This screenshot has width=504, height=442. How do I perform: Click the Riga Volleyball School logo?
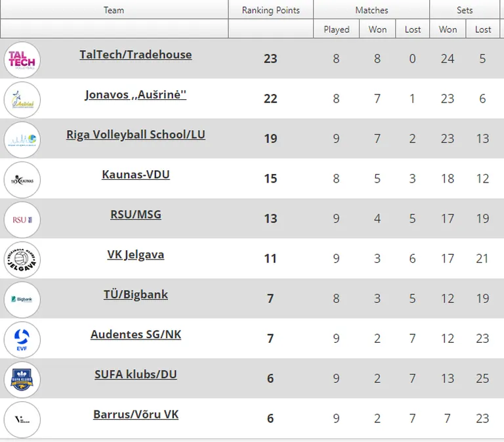click(22, 140)
